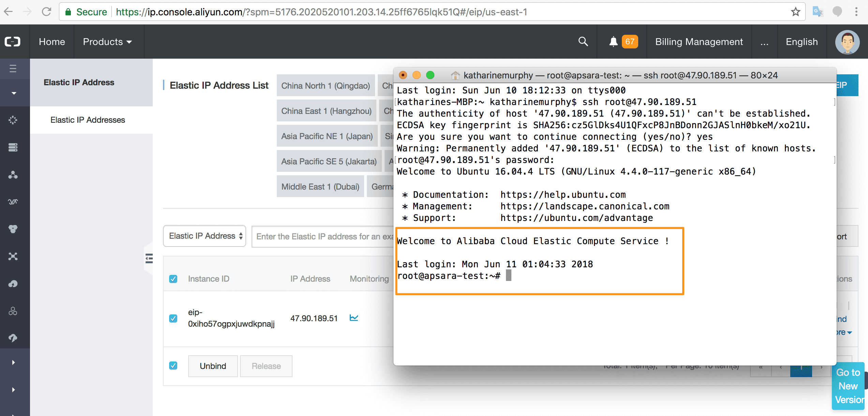Uncheck the eip-0xiho57ogpxjuwdkpnajj row checkbox
868x416 pixels.
click(x=173, y=318)
